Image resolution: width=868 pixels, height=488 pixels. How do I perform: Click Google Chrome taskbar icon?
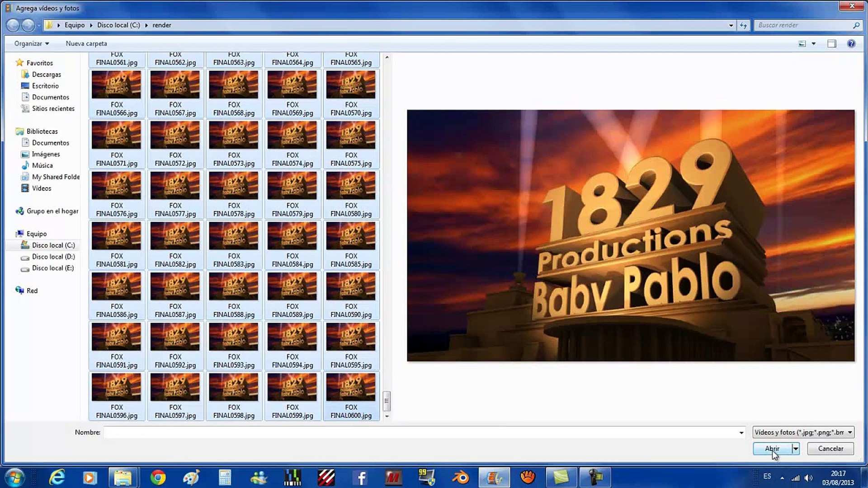point(158,477)
